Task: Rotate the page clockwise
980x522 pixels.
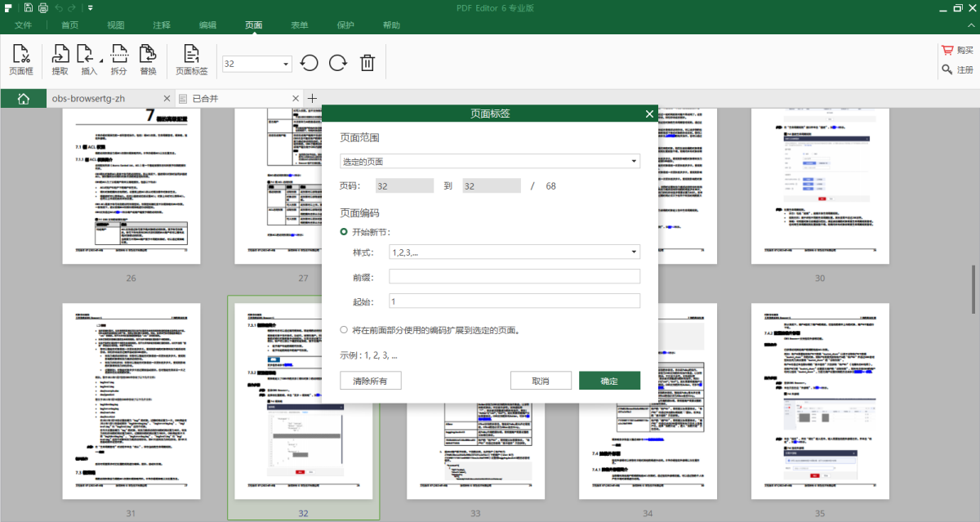Action: [x=337, y=62]
